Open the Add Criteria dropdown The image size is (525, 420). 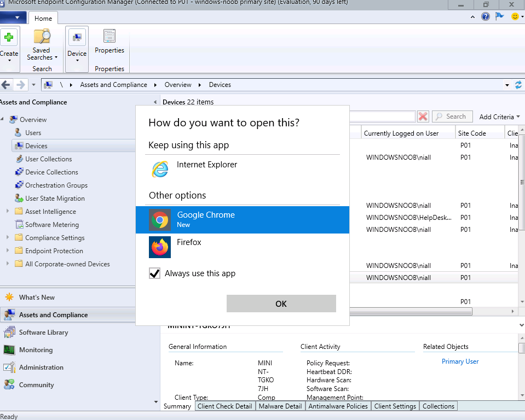[x=499, y=116]
